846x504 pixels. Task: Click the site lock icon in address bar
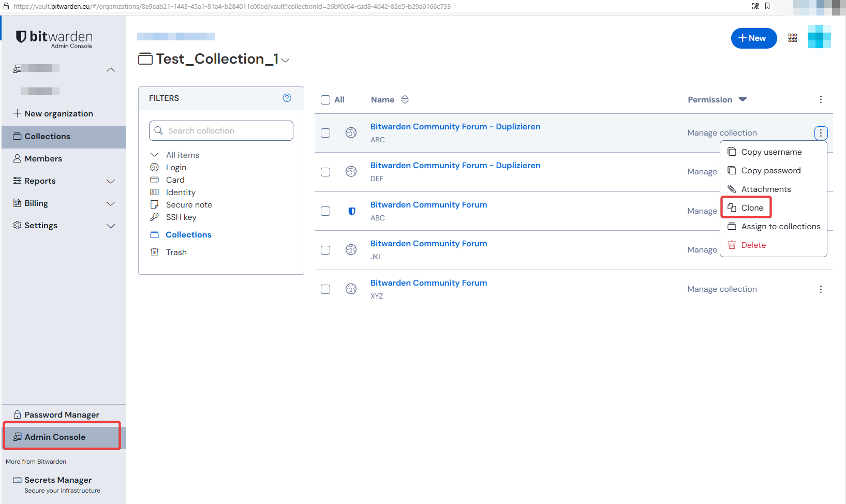[x=6, y=6]
